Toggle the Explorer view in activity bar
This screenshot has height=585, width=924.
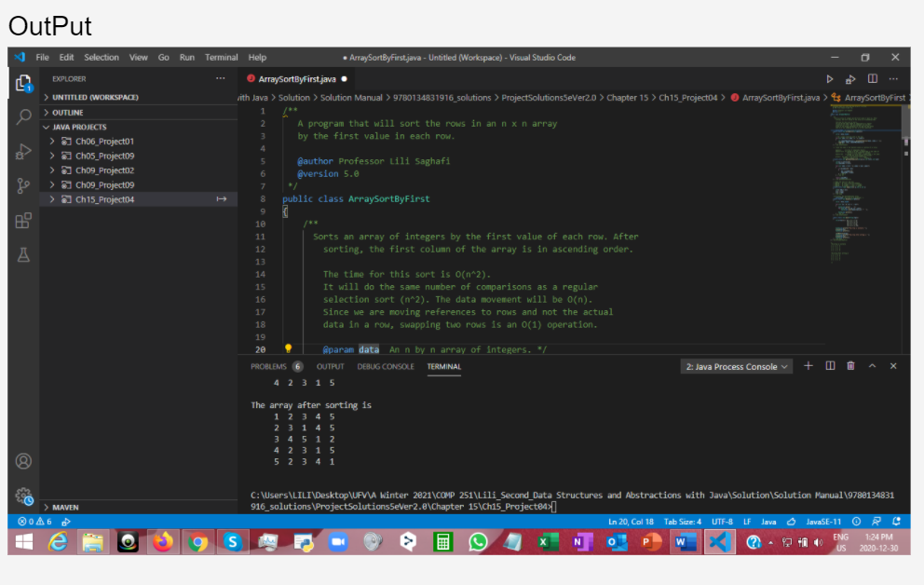click(24, 83)
